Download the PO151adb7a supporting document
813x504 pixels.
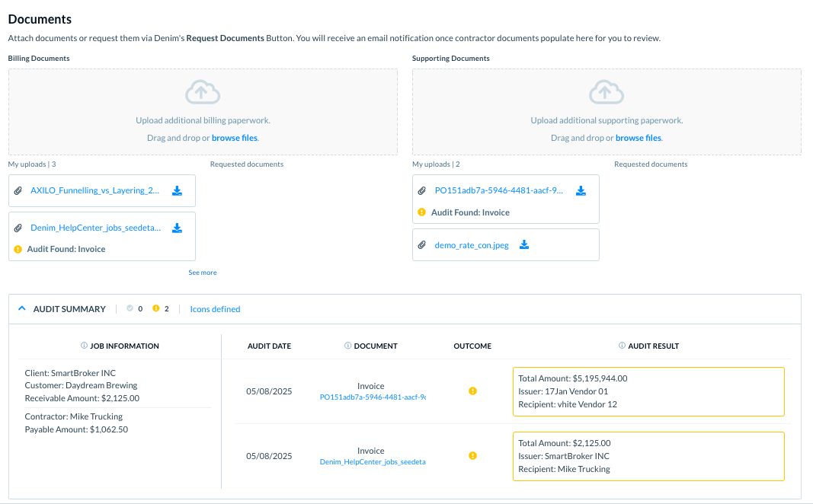click(x=581, y=191)
